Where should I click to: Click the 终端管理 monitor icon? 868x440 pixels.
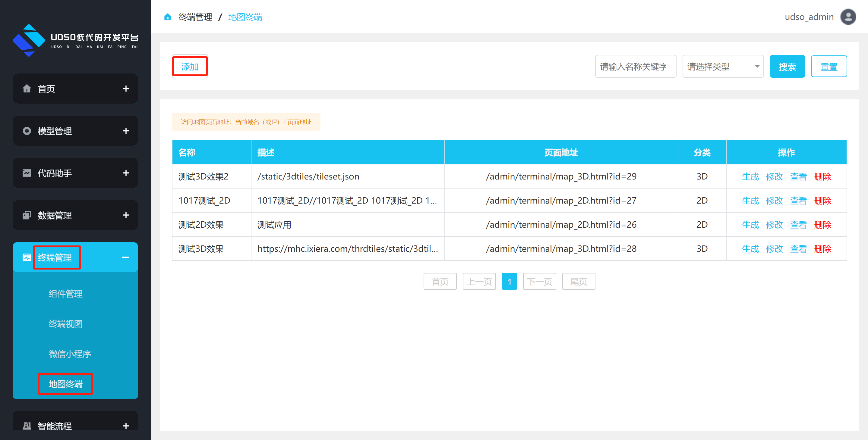pos(27,257)
